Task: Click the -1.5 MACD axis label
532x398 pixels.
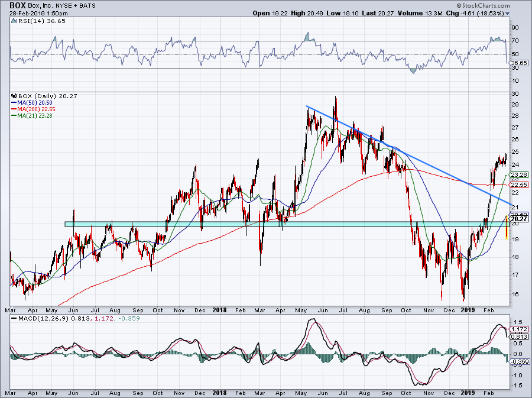Action: [x=517, y=386]
